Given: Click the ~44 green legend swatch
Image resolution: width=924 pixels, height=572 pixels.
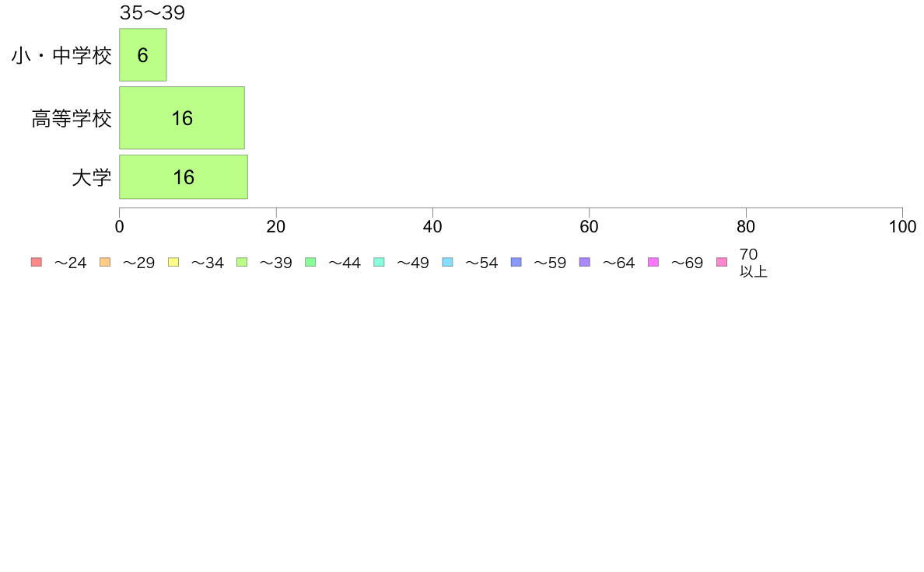Looking at the screenshot, I should tap(310, 262).
